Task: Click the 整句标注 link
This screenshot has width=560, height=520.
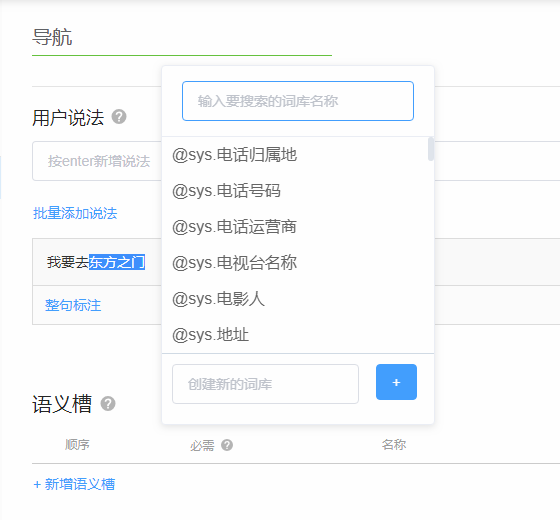Action: pyautogui.click(x=73, y=305)
